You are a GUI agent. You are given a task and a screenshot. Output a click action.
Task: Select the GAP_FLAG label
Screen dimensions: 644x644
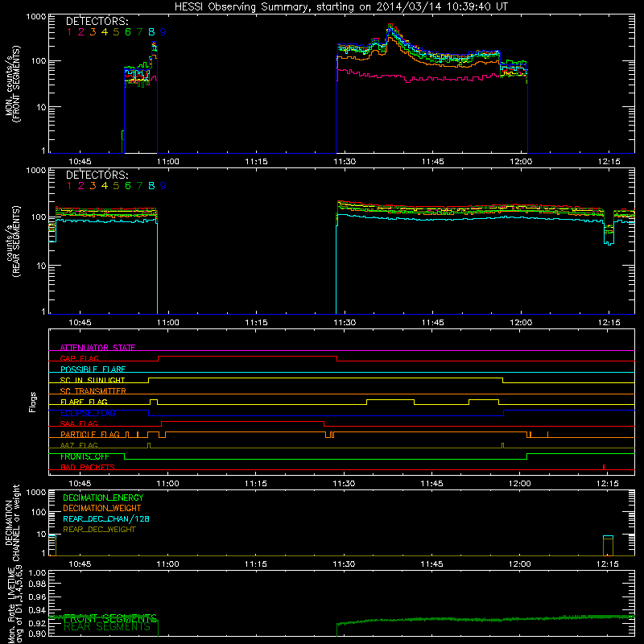79,358
